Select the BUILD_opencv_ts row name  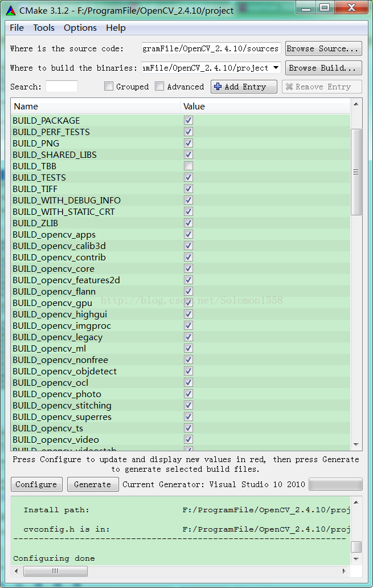(x=48, y=428)
